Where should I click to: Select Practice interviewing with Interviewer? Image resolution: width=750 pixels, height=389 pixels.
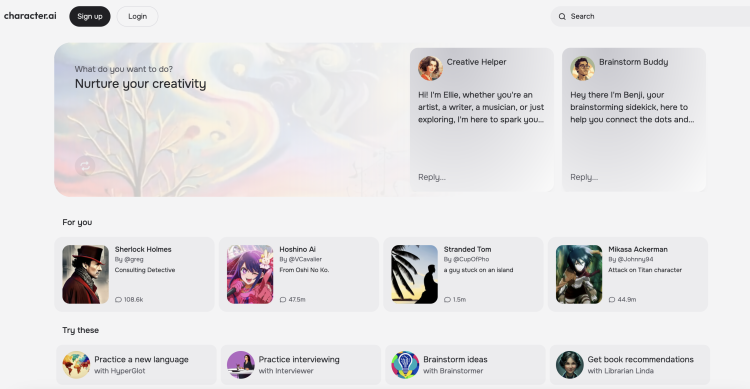301,365
